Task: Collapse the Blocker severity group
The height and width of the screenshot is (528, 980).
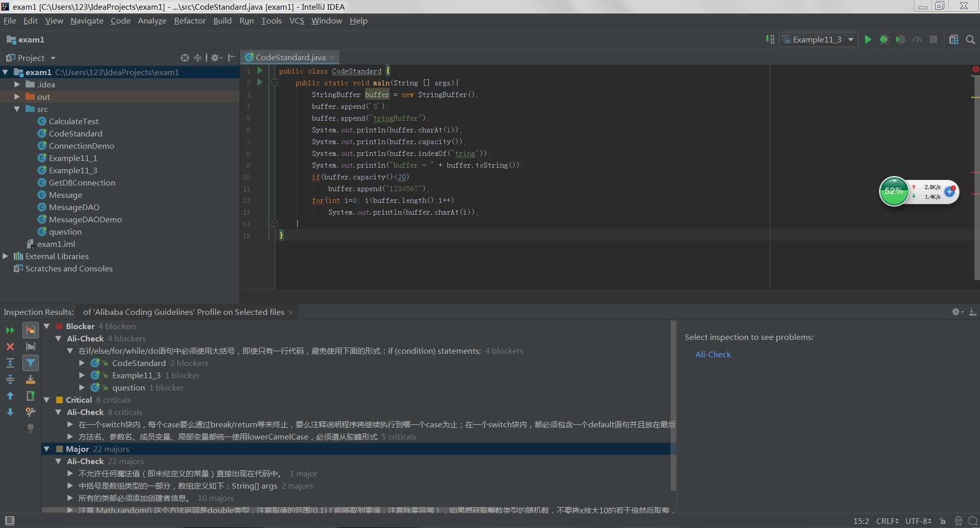Action: tap(47, 326)
